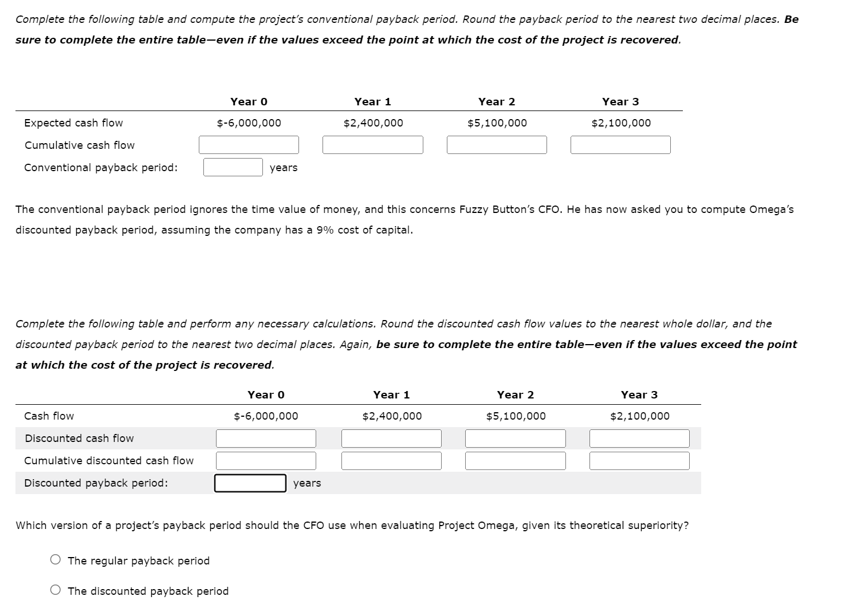Click the Year 2 discounted cash flow input
Viewport: 857px width, 616px height.
516,438
